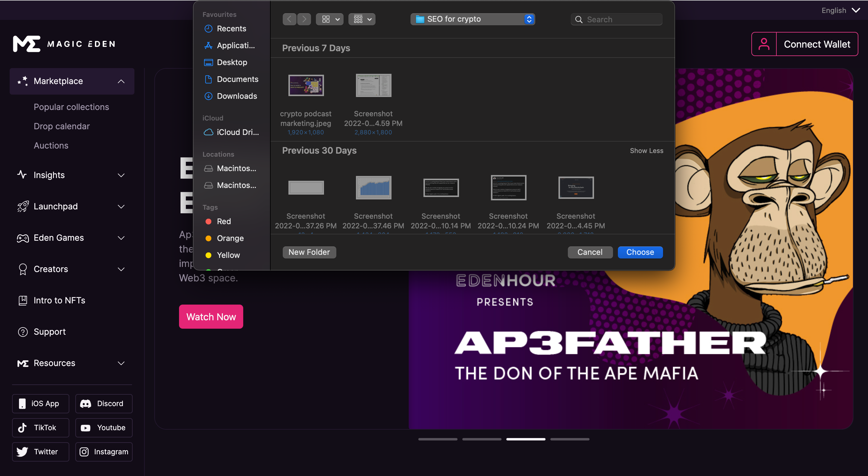The image size is (868, 476).
Task: Open Popular collections menu item
Action: 71,107
